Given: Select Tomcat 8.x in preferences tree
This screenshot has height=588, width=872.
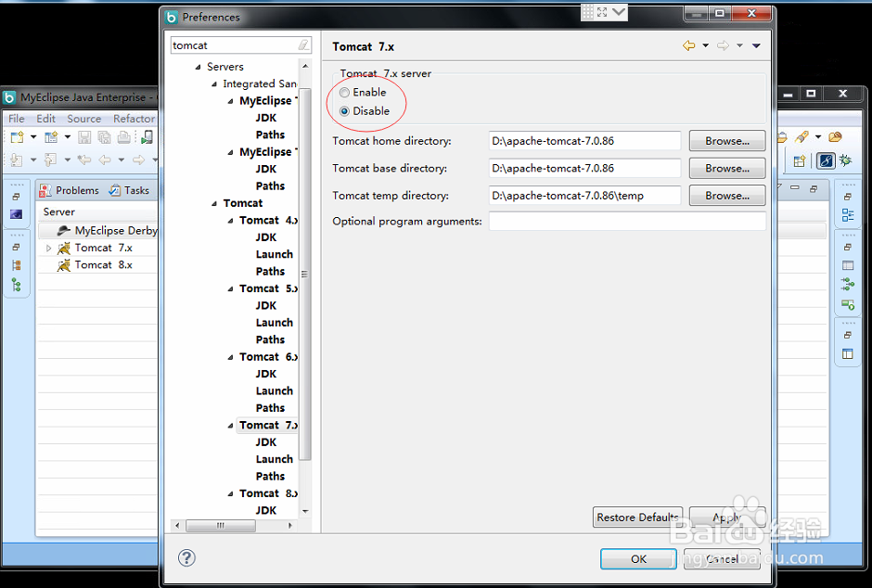Looking at the screenshot, I should [268, 493].
